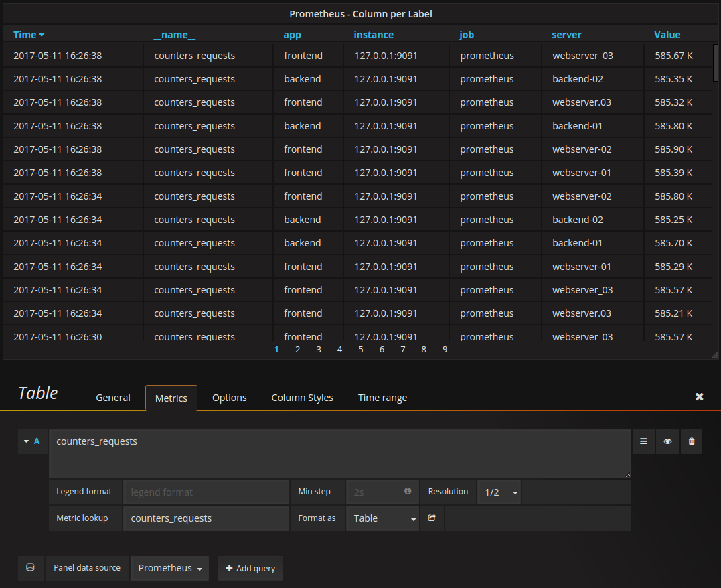Open the query with the external link icon

point(432,518)
